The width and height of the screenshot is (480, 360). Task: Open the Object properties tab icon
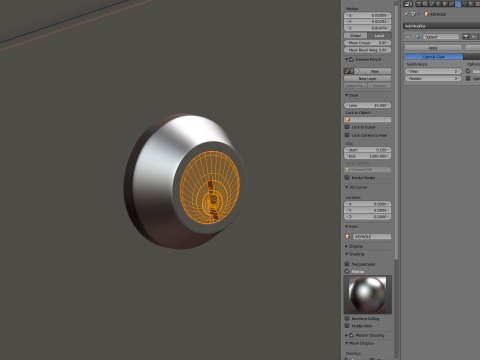[x=445, y=4]
